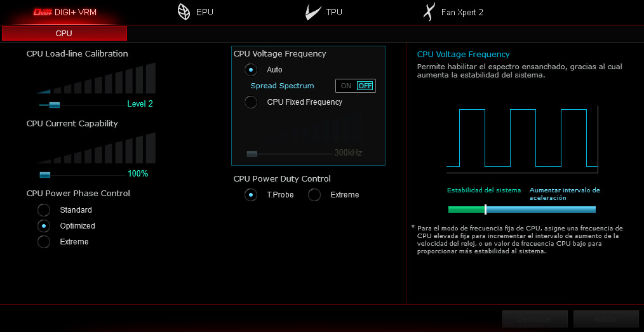Choose Standard for CPU Power Phase Control

(44, 210)
